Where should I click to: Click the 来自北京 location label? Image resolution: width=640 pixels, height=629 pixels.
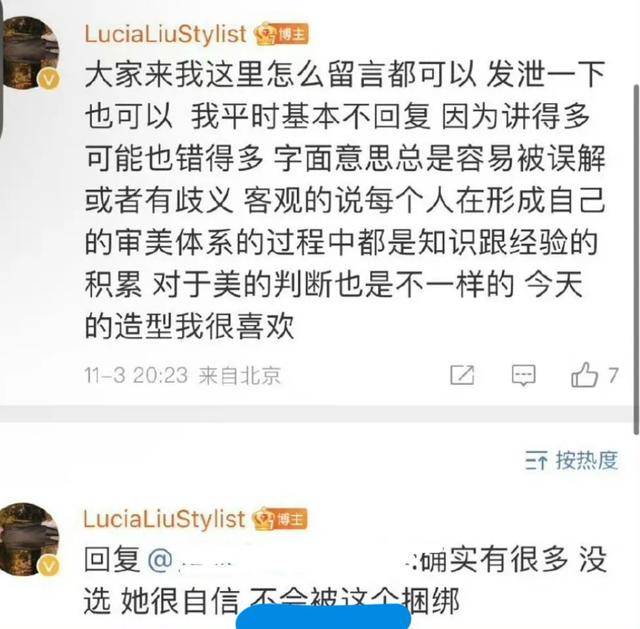click(x=240, y=375)
